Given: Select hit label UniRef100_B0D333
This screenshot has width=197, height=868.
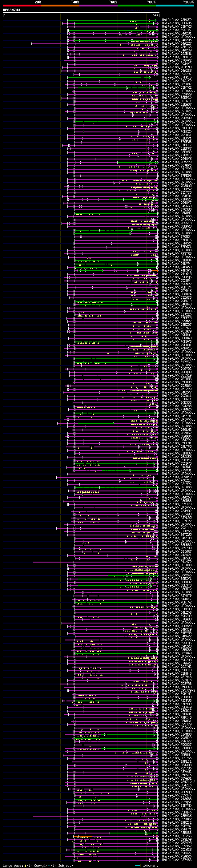Looking at the screenshot, I should pos(176,402).
